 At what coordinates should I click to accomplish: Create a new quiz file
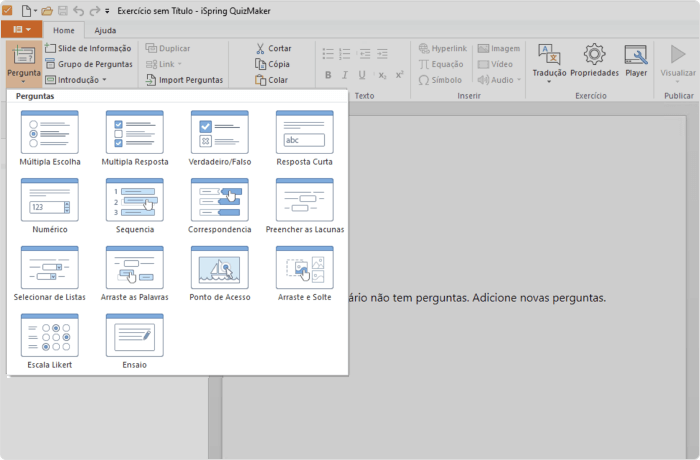coord(26,10)
